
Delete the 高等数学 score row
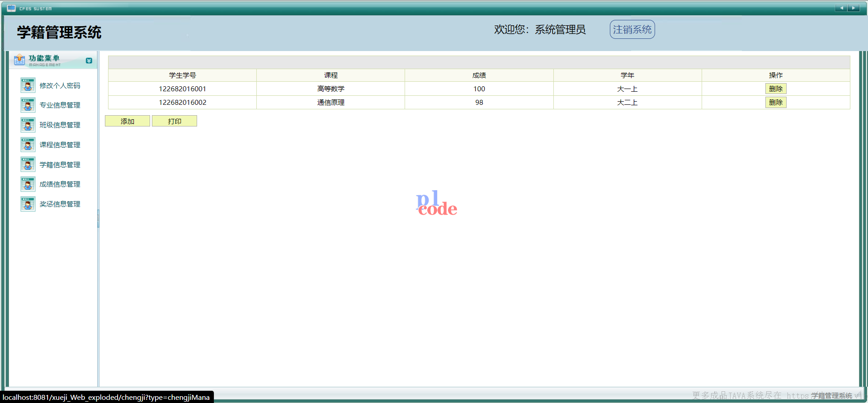776,89
